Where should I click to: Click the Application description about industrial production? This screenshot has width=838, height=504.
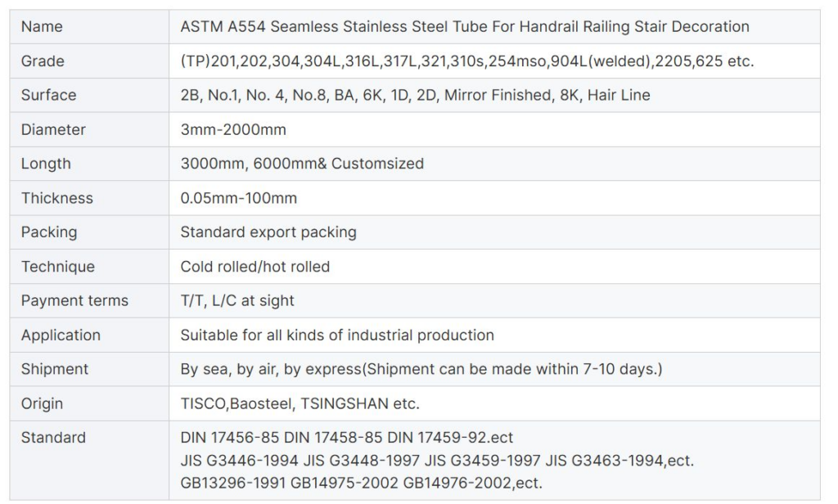(x=337, y=335)
